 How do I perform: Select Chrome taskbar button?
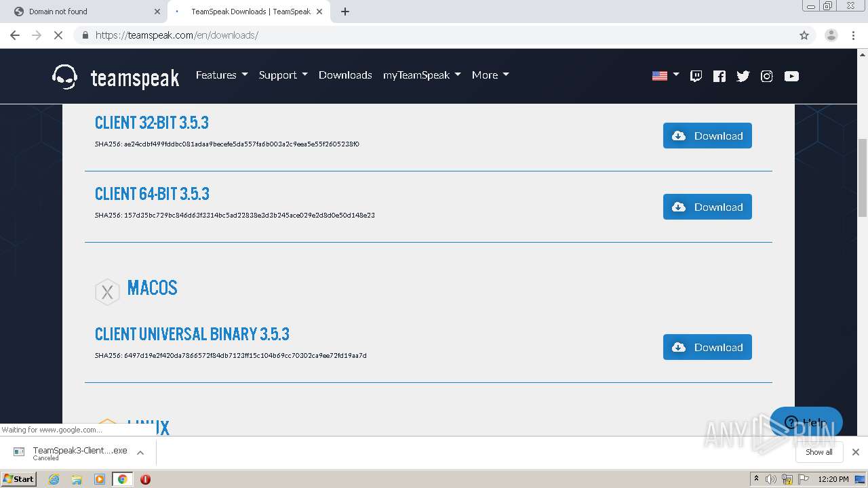[x=122, y=479]
